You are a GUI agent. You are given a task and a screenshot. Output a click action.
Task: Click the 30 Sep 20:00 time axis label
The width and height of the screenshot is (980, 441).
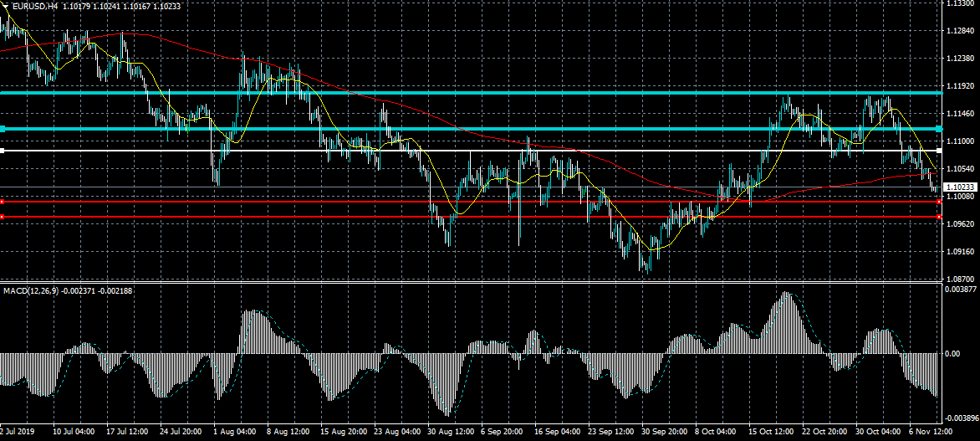(x=663, y=433)
